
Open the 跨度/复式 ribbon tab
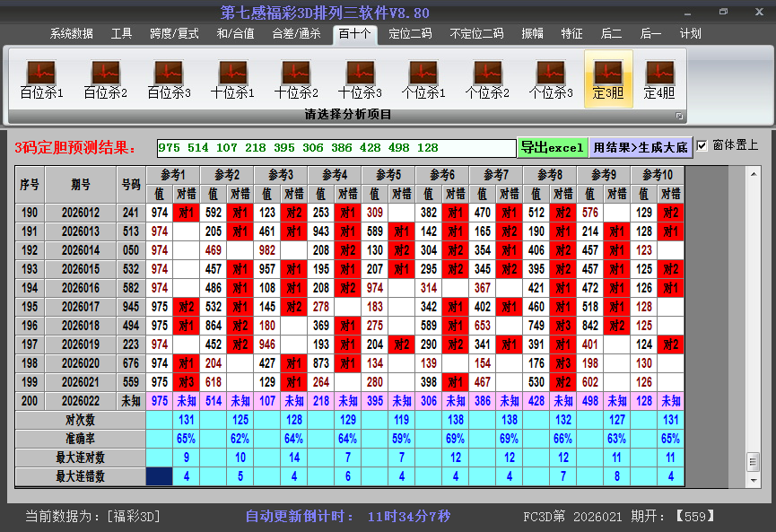[x=174, y=33]
